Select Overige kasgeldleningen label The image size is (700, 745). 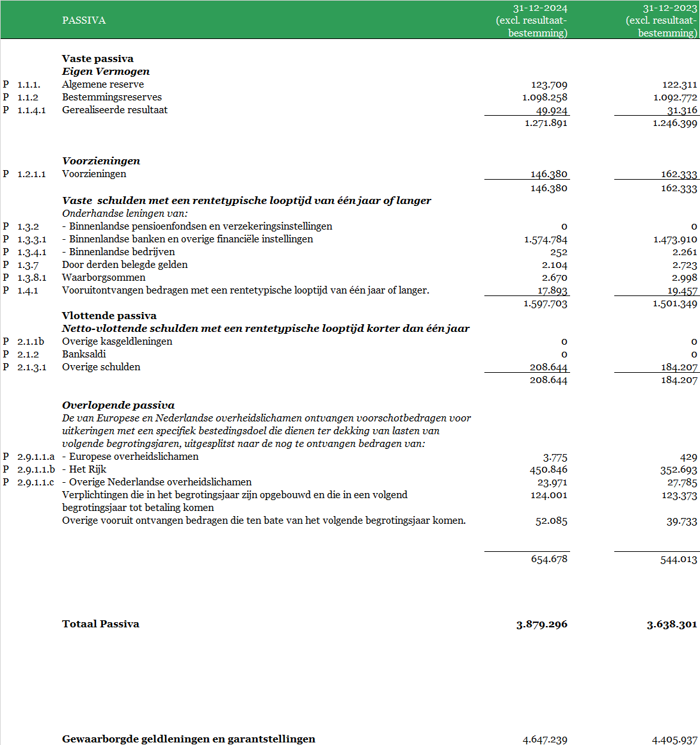click(117, 341)
